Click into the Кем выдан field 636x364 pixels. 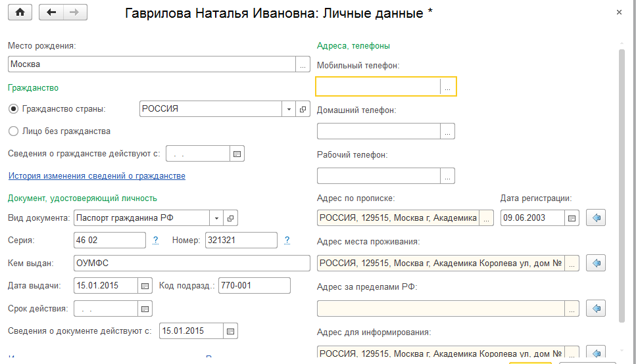tap(191, 263)
